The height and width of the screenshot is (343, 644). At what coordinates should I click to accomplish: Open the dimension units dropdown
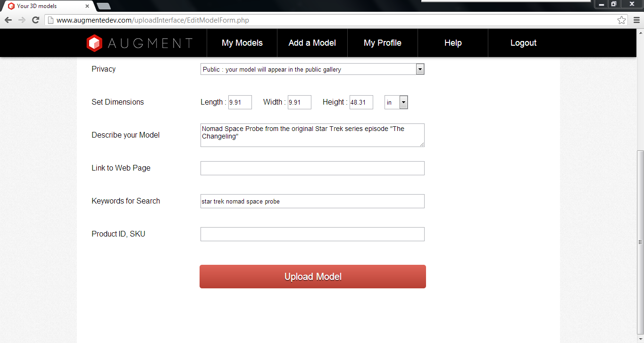[403, 102]
